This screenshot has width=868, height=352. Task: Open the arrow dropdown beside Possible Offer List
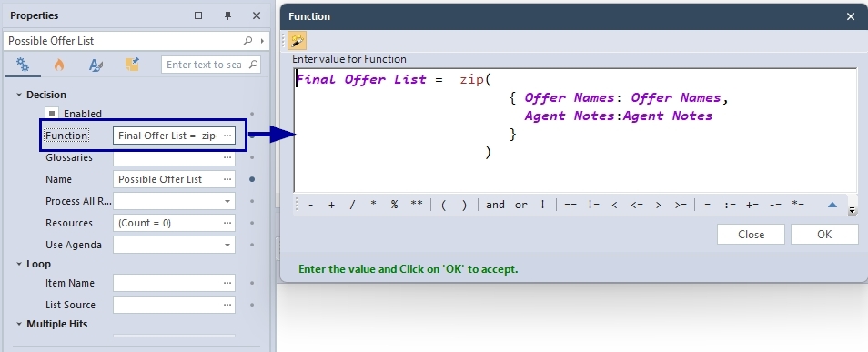click(x=262, y=40)
